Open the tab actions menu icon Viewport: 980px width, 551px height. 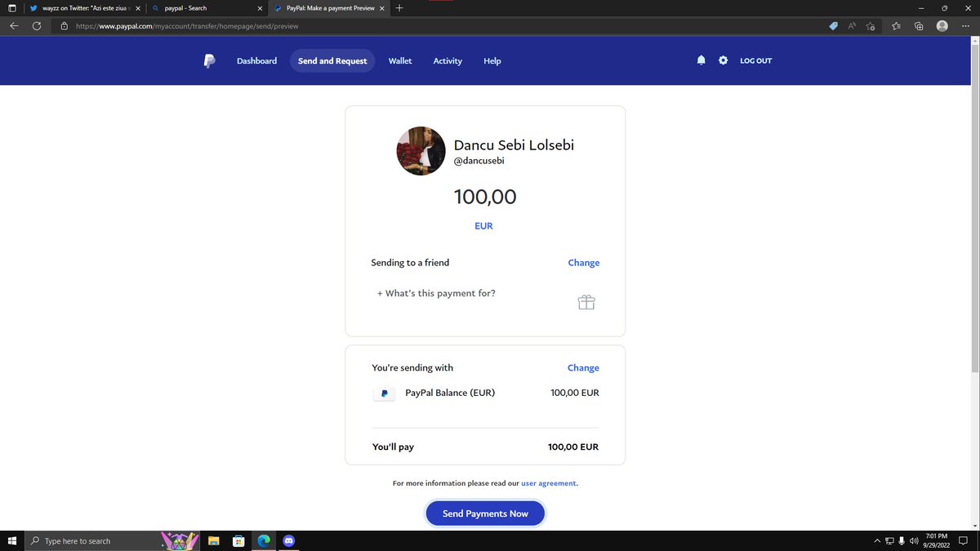click(11, 8)
